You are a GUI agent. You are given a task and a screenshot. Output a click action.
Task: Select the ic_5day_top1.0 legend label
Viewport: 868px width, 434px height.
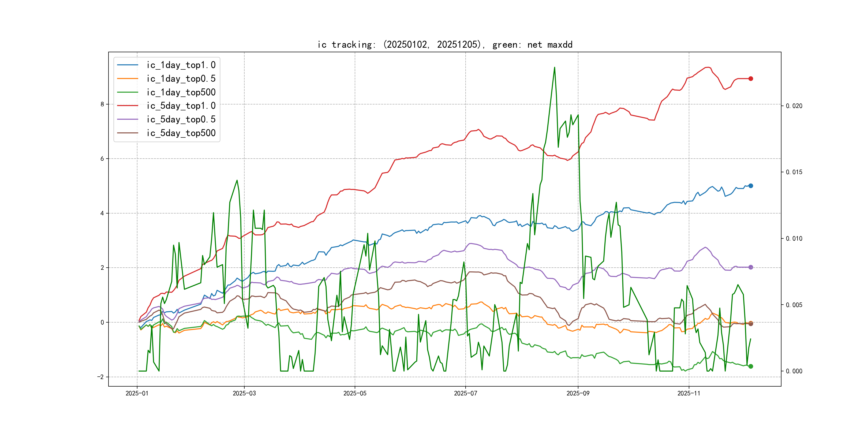click(x=181, y=106)
